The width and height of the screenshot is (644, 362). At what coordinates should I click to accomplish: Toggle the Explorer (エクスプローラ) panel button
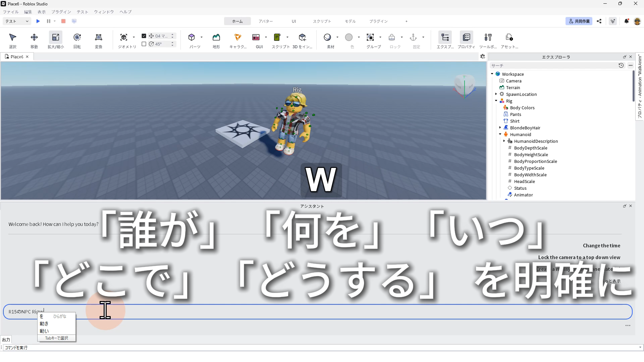click(445, 38)
